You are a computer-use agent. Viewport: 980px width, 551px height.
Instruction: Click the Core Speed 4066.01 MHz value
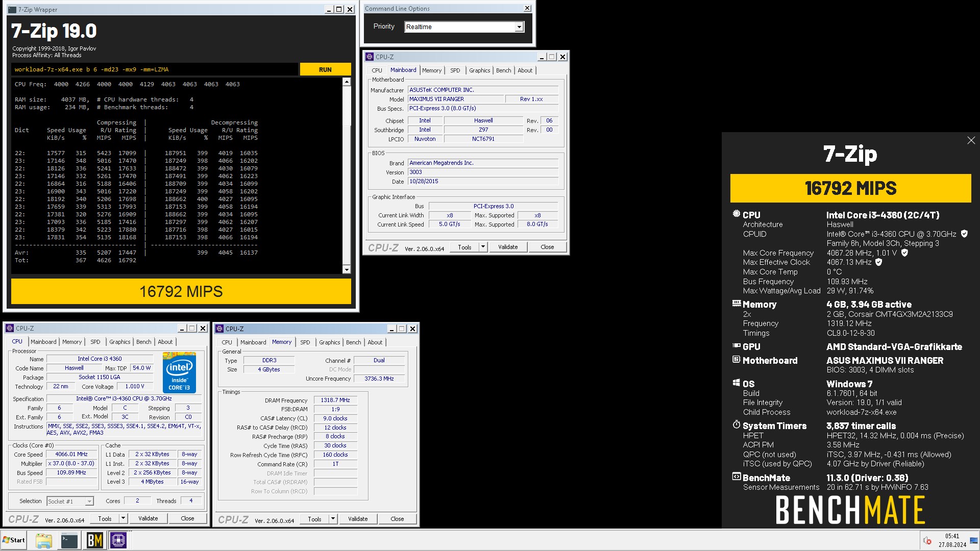[71, 454]
